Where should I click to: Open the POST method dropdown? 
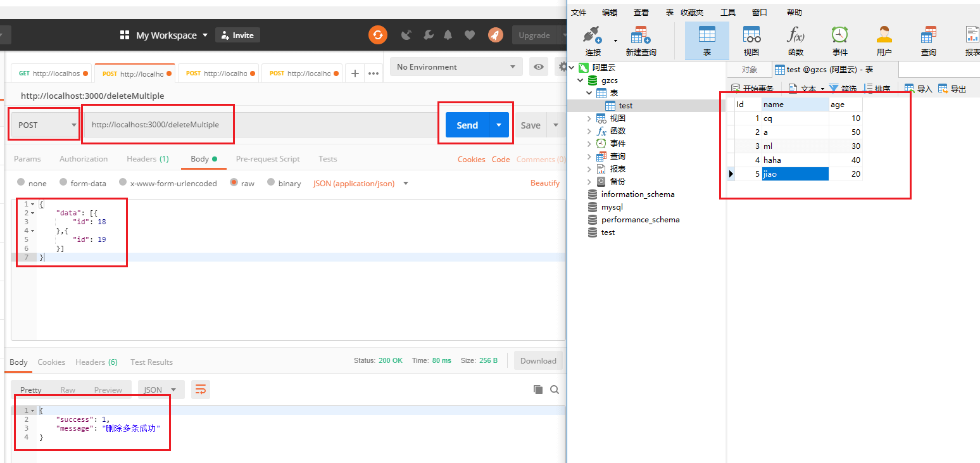point(44,125)
